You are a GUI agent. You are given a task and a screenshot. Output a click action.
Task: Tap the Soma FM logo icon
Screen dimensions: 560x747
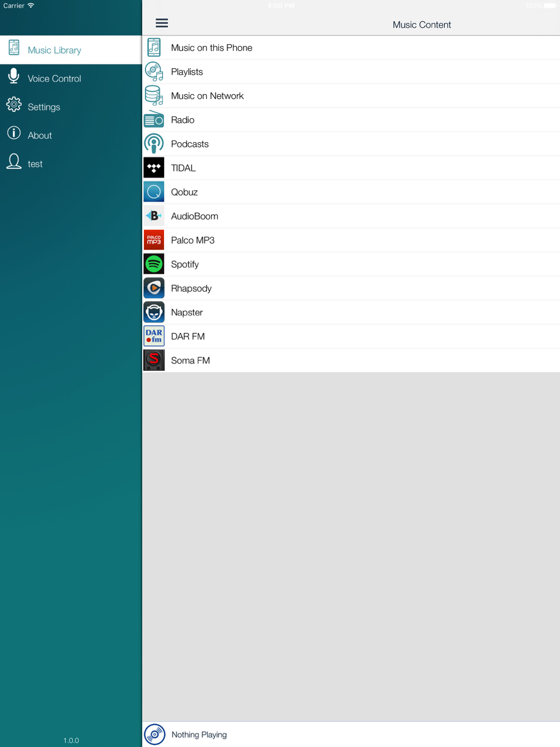[x=154, y=361]
